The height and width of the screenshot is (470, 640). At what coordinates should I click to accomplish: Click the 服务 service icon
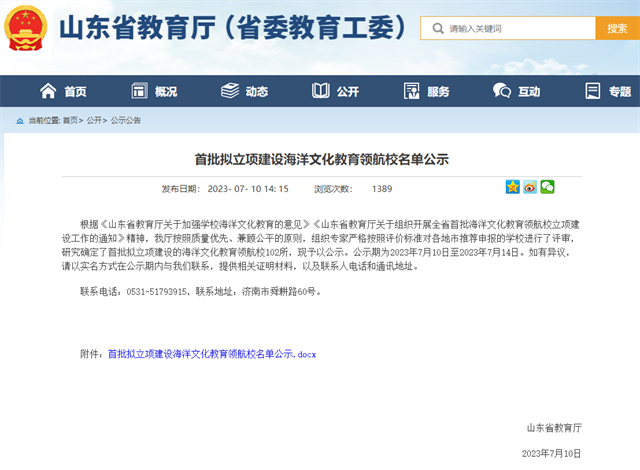coord(411,91)
